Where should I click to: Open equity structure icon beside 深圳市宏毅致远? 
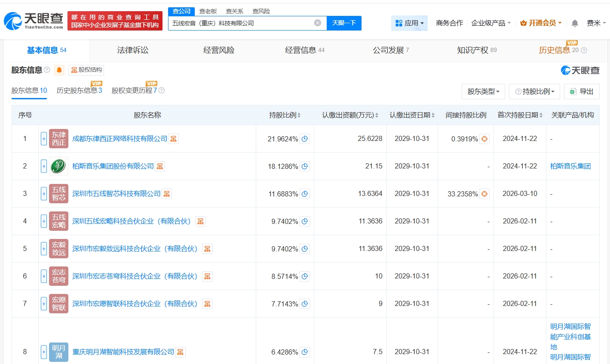pyautogui.click(x=207, y=249)
